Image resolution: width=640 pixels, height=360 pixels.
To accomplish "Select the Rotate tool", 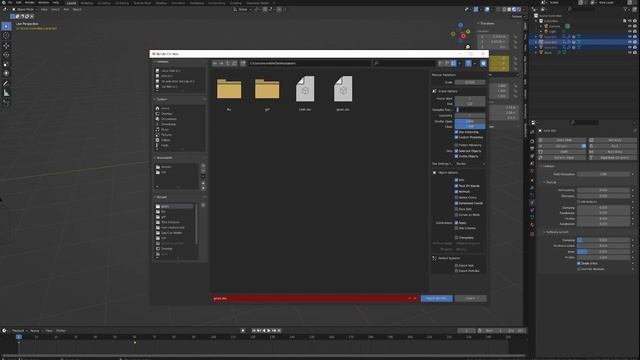I will point(6,55).
